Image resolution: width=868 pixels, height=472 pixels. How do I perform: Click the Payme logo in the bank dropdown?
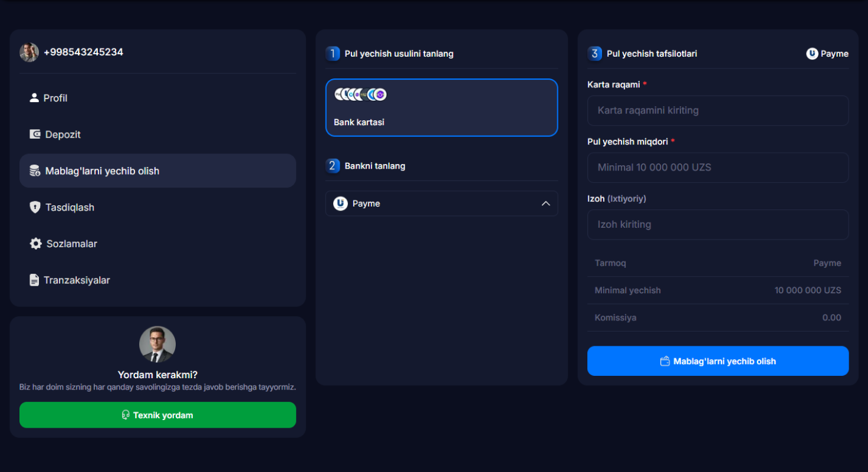pos(340,204)
